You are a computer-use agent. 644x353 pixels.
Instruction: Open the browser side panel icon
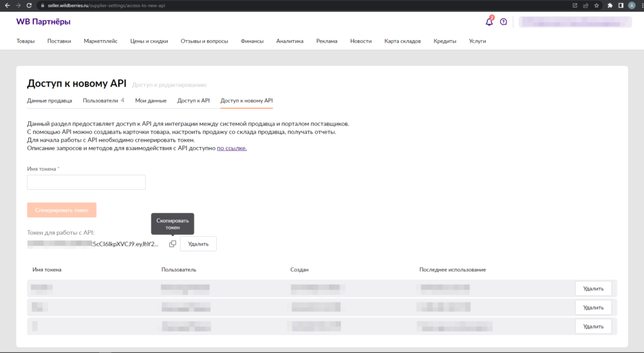click(x=621, y=5)
